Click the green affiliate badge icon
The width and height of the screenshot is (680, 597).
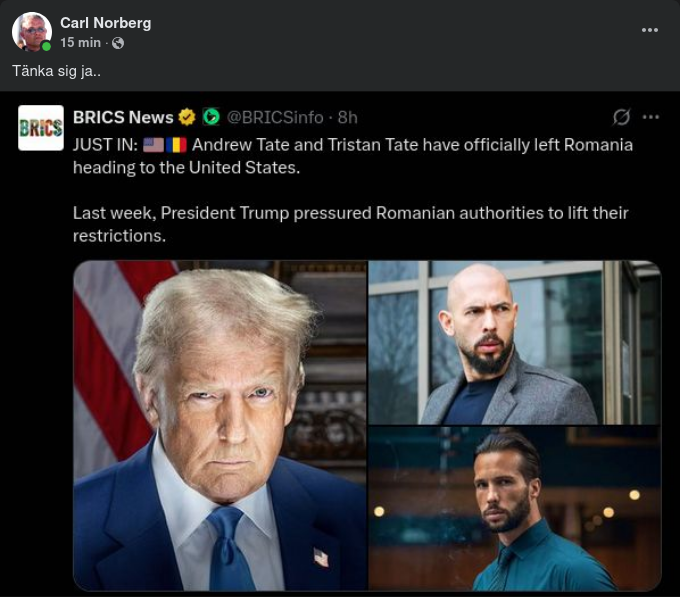click(x=210, y=117)
